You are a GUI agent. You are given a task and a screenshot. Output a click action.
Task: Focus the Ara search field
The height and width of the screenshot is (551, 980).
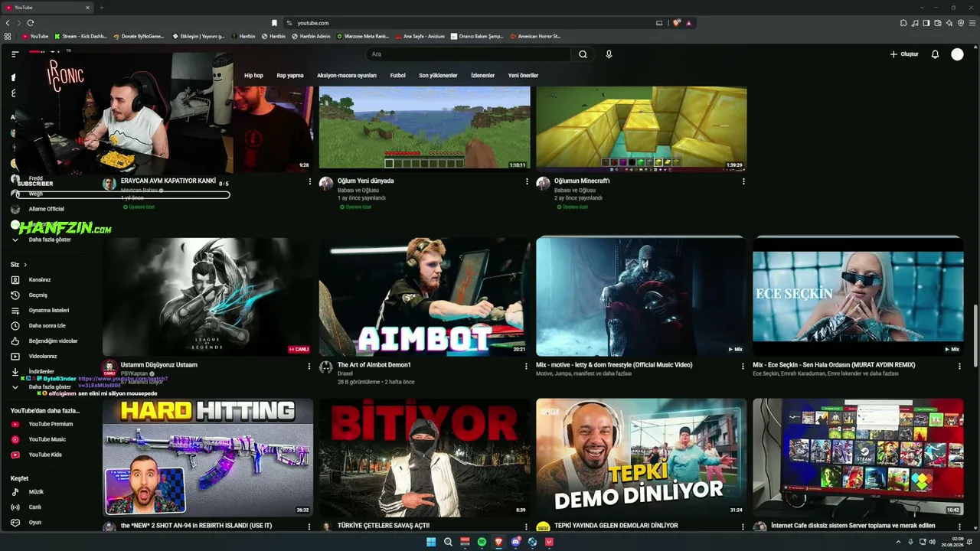pyautogui.click(x=469, y=54)
